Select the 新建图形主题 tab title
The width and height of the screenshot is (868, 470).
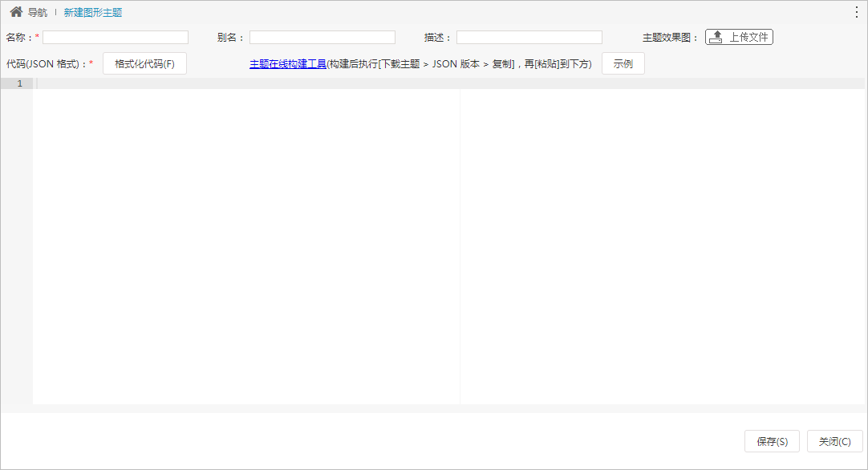coord(93,12)
